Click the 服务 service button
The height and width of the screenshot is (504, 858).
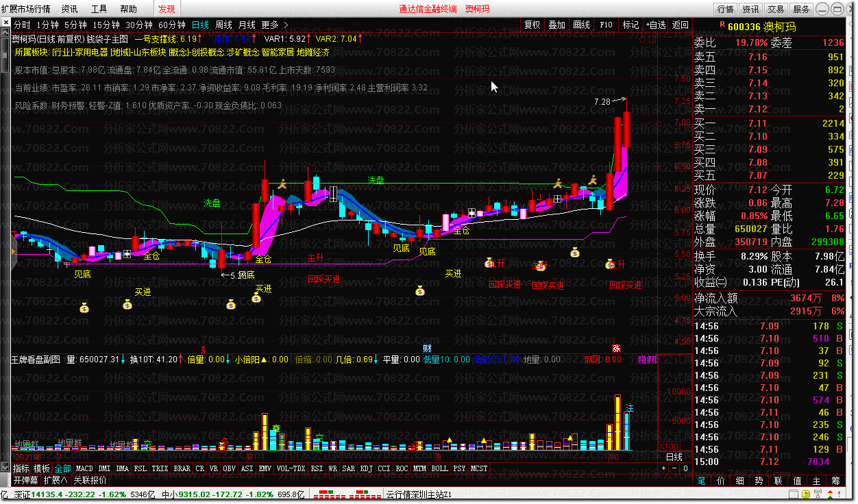pyautogui.click(x=801, y=9)
